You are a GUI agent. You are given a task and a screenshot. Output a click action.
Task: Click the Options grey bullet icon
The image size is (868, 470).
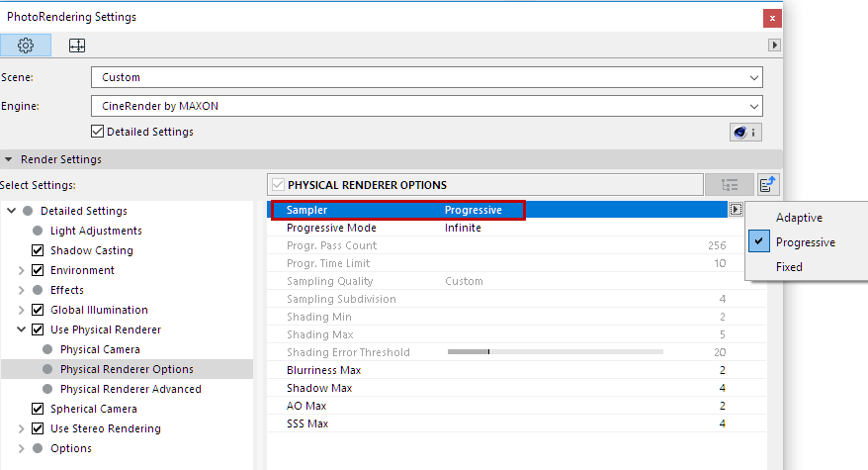[x=38, y=448]
